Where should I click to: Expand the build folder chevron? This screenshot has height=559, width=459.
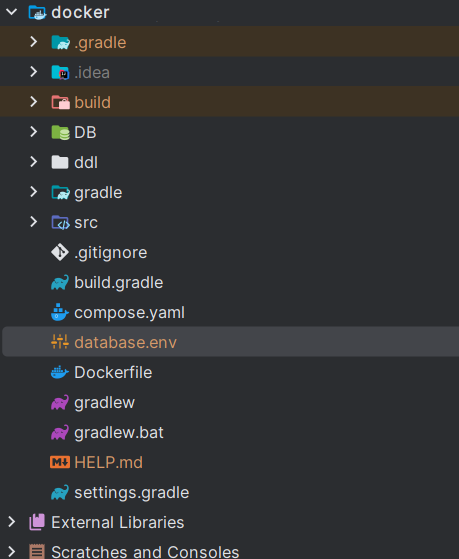point(34,102)
